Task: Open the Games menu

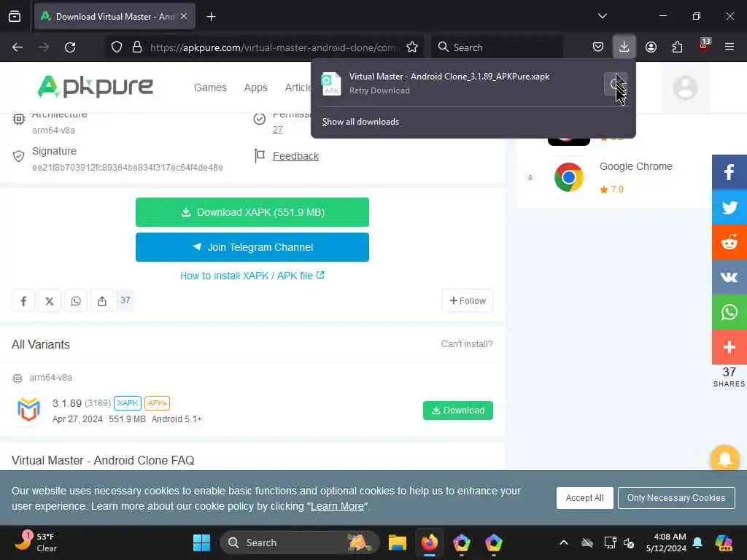Action: (x=210, y=87)
